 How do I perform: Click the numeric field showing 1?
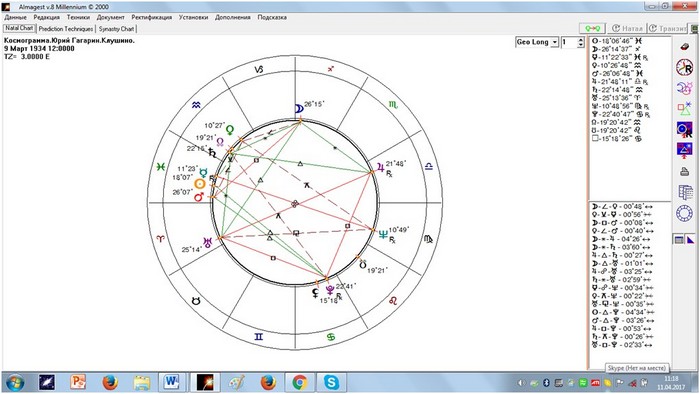click(569, 42)
